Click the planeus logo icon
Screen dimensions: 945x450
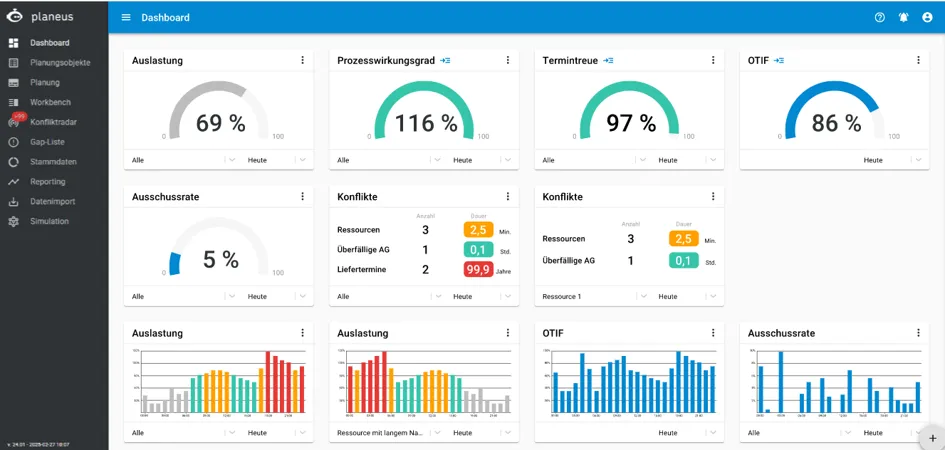[x=14, y=17]
